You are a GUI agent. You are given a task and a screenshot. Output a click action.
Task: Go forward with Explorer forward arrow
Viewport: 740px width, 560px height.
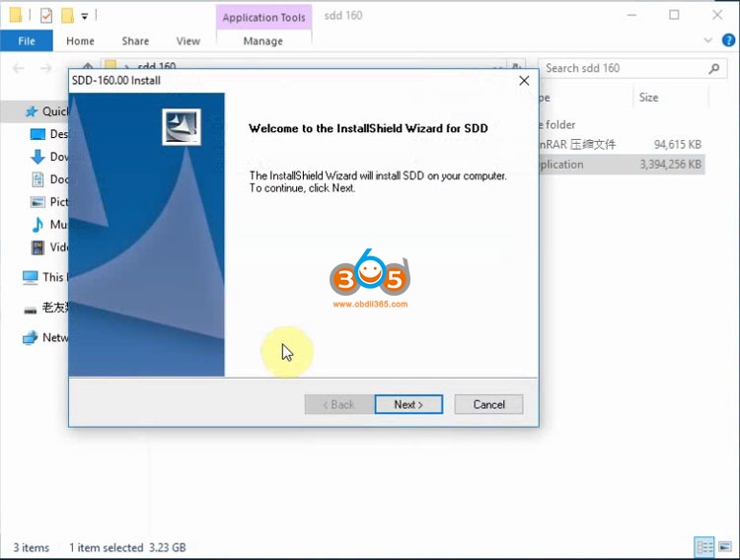tap(45, 69)
